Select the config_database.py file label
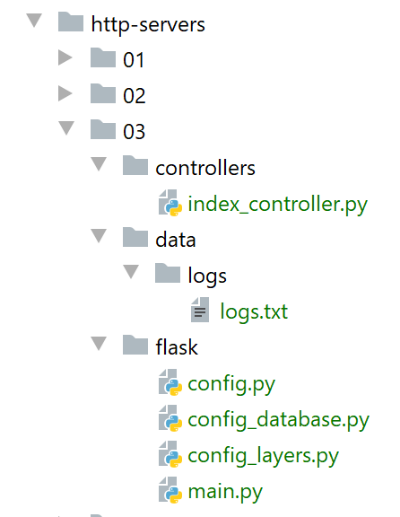Image resolution: width=400 pixels, height=517 pixels. pos(278,420)
